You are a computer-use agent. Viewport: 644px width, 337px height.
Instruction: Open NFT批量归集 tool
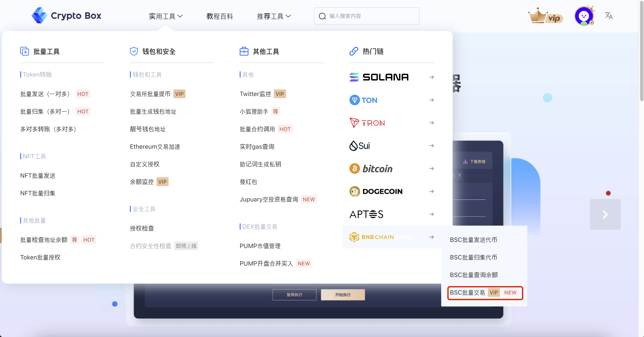click(x=38, y=193)
